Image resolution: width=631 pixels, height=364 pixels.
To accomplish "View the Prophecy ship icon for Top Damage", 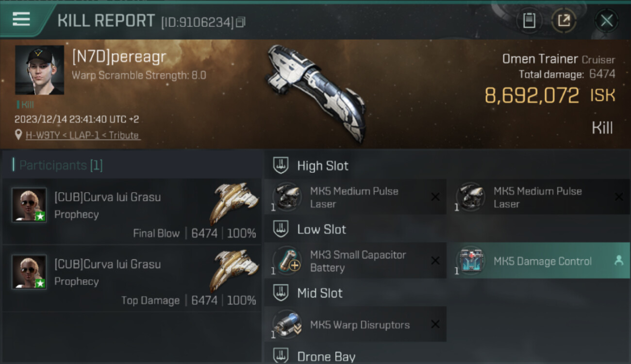I will tap(234, 271).
